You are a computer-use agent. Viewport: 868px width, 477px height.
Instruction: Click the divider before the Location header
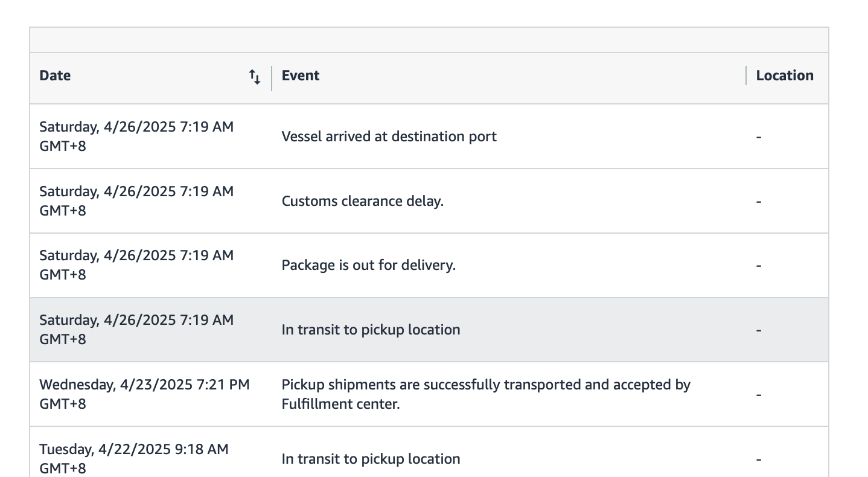pyautogui.click(x=746, y=75)
